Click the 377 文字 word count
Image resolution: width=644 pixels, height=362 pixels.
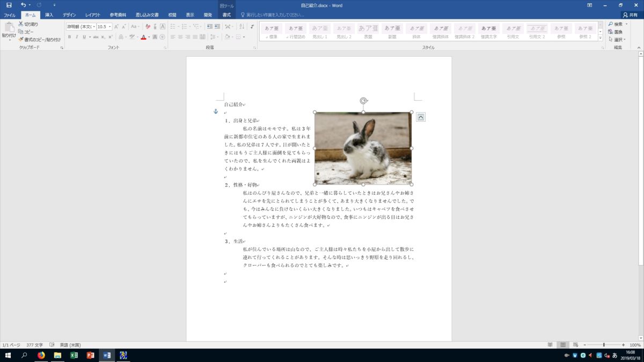click(x=34, y=345)
